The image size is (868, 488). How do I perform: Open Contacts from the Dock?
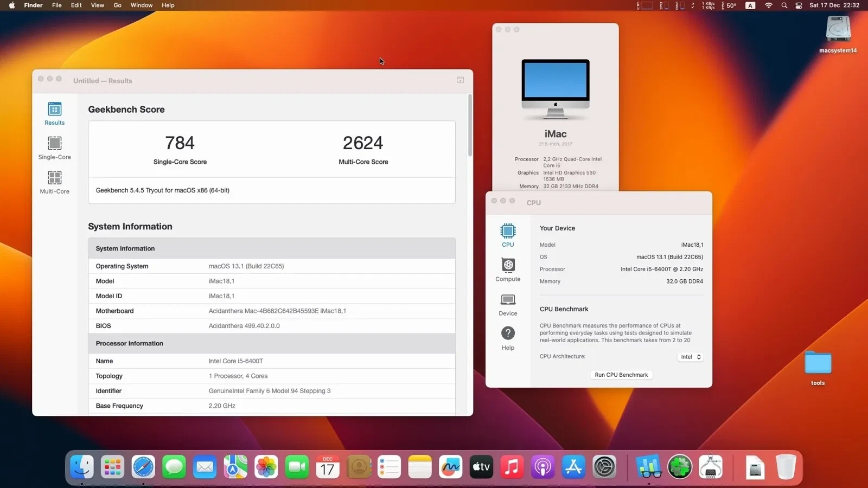359,466
